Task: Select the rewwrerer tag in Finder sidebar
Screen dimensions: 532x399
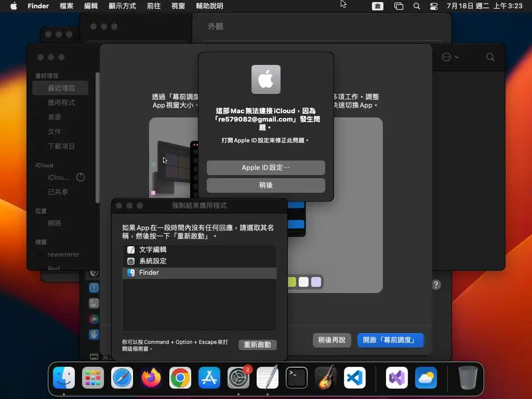Action: [x=60, y=255]
